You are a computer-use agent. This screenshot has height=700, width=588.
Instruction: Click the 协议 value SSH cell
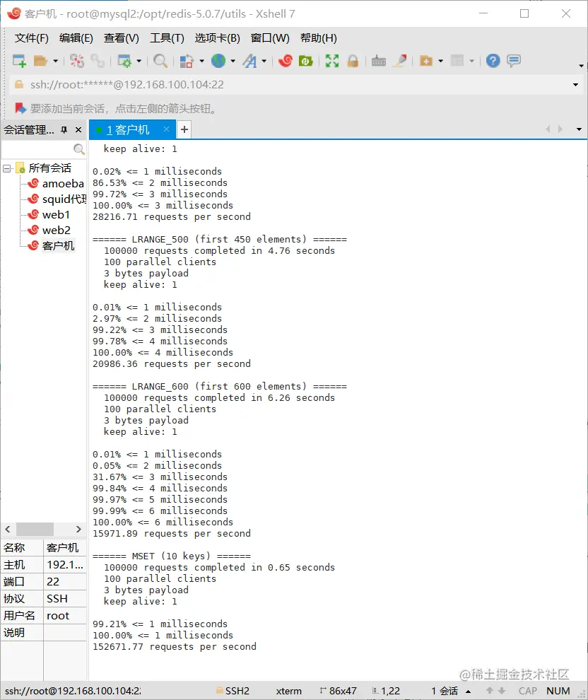coord(65,599)
